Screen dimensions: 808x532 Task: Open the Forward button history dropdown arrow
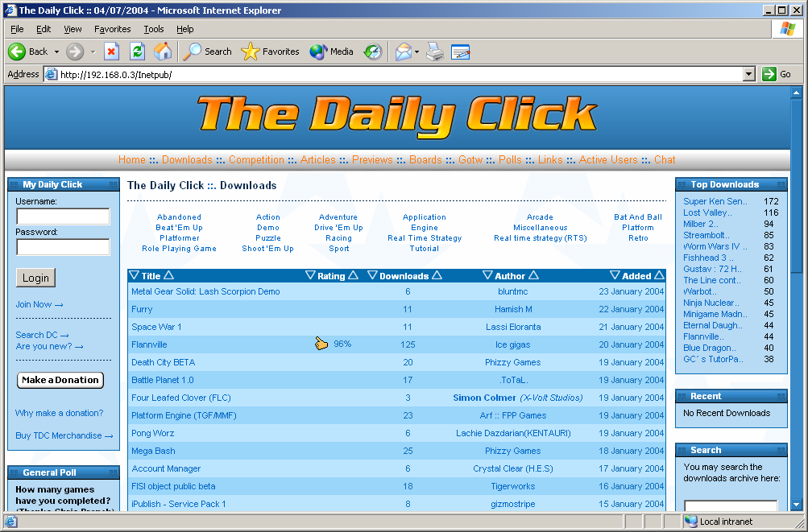pos(93,52)
